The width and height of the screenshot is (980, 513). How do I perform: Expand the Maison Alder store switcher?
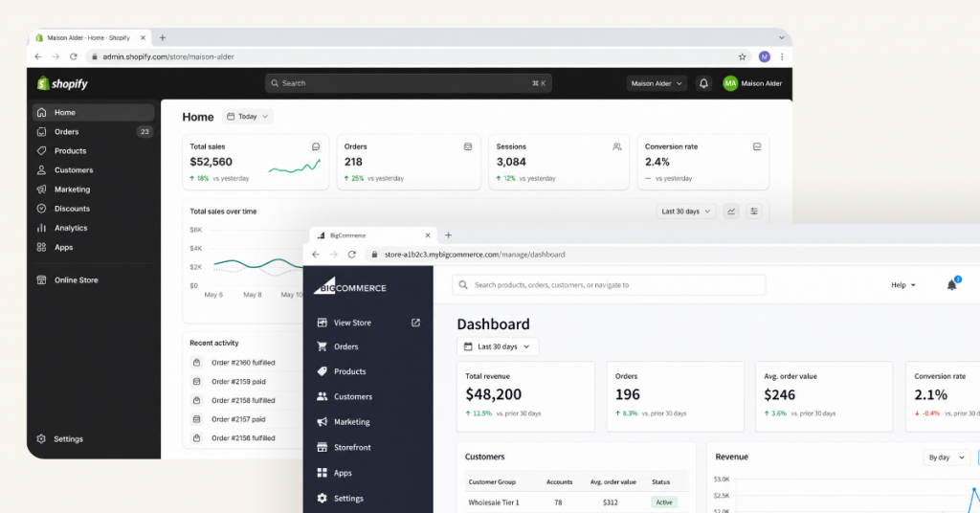coord(657,83)
